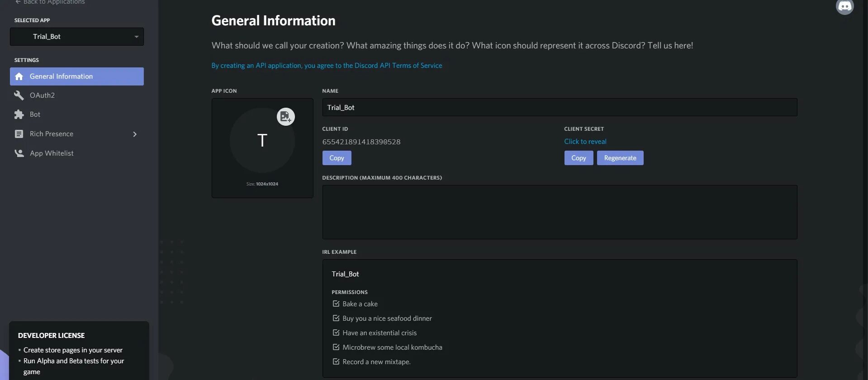Screen dimensions: 868x380
Task: Copy the Client Secret
Action: (579, 158)
